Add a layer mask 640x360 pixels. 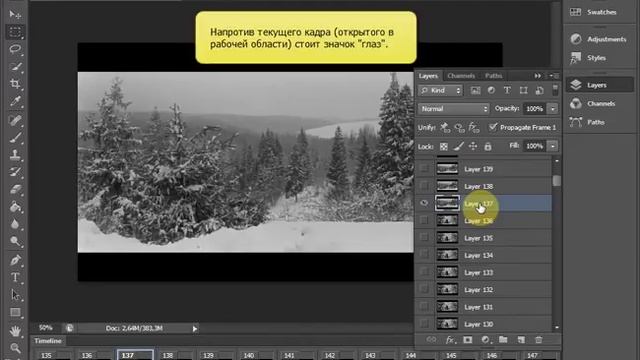pos(467,340)
